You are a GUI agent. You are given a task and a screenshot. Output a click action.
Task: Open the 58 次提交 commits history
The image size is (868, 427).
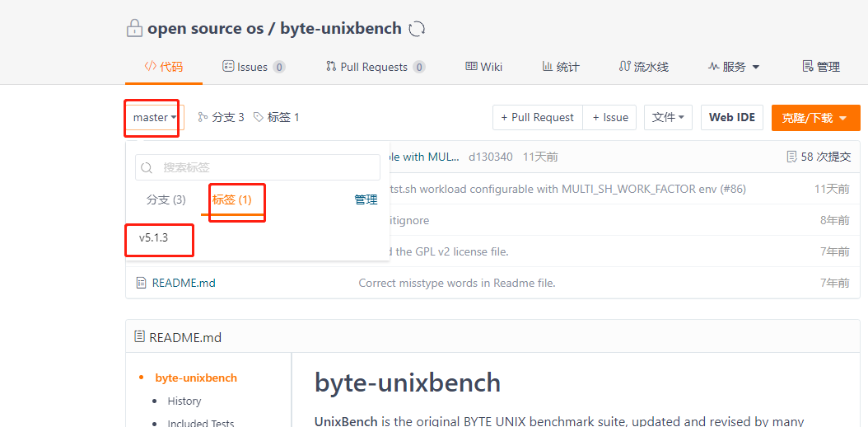826,157
